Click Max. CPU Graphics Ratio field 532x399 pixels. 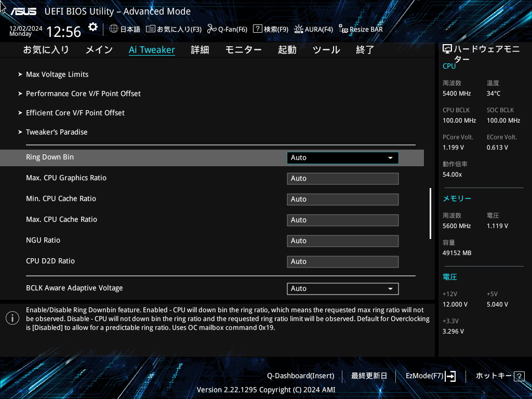[x=343, y=179]
